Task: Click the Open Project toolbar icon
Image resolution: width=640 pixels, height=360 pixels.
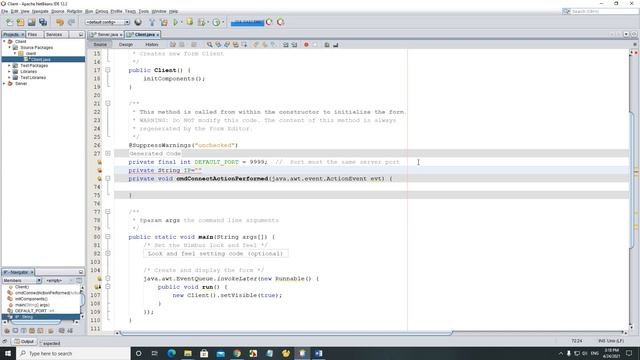Action: click(31, 22)
